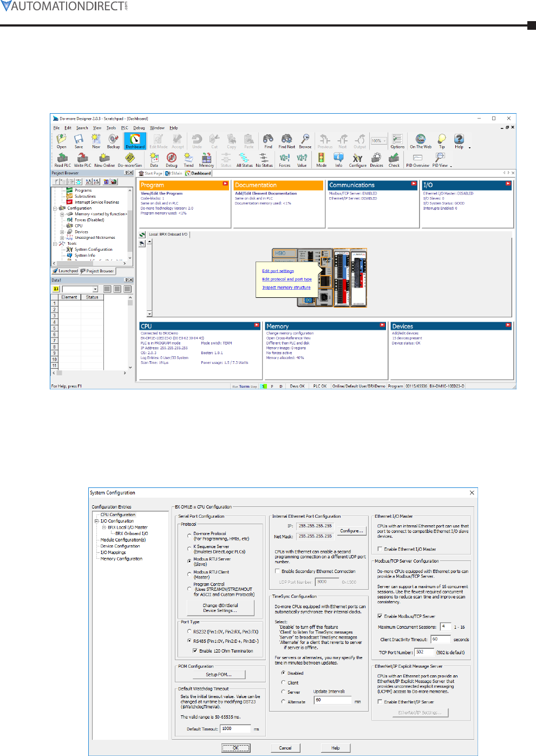
Task: Select TimeSync Client radio button
Action: [283, 682]
